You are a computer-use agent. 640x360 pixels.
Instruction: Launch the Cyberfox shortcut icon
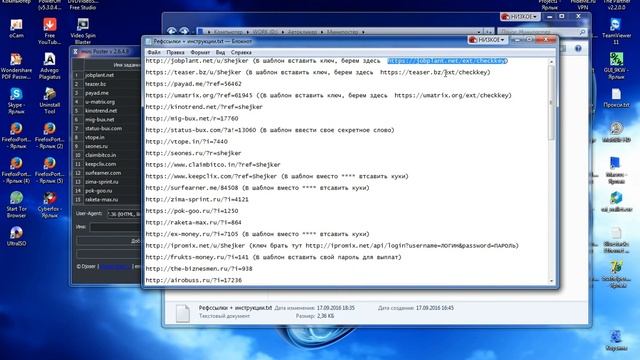(49, 204)
